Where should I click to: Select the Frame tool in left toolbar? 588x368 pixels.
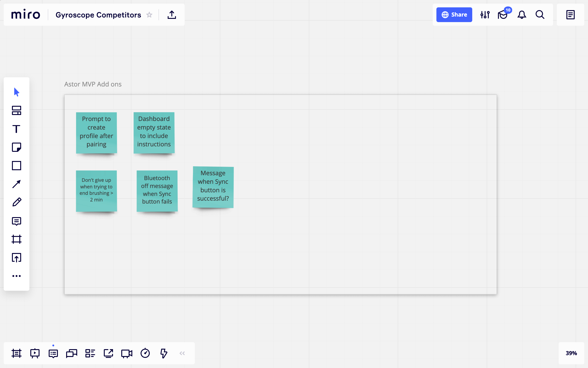pos(17,239)
